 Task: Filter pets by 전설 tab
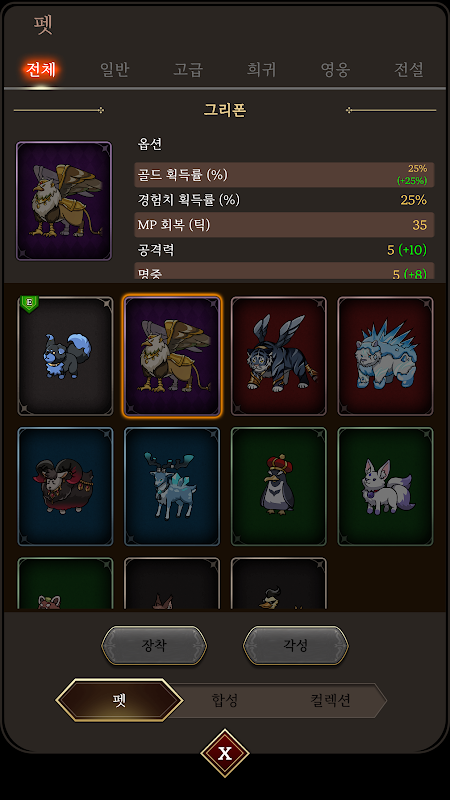[409, 69]
